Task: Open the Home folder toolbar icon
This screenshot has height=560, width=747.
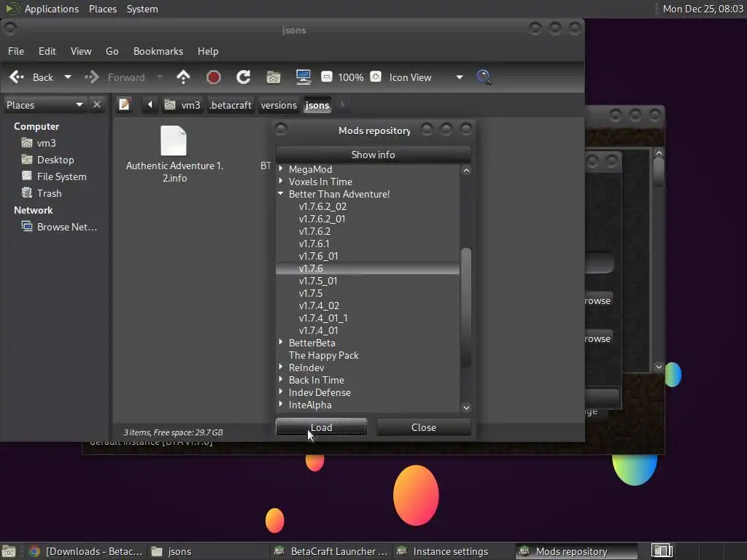Action: click(x=274, y=77)
